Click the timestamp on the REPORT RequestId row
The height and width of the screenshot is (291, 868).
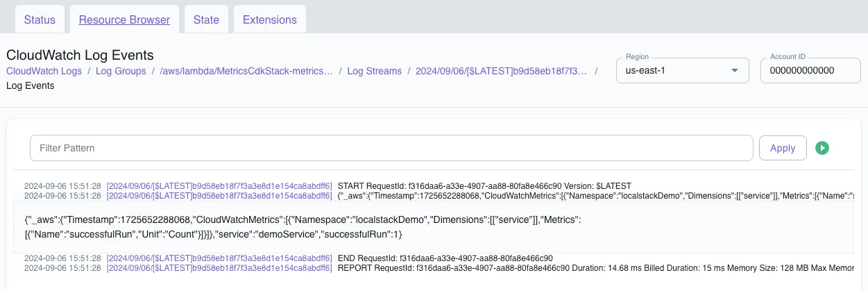pos(62,267)
